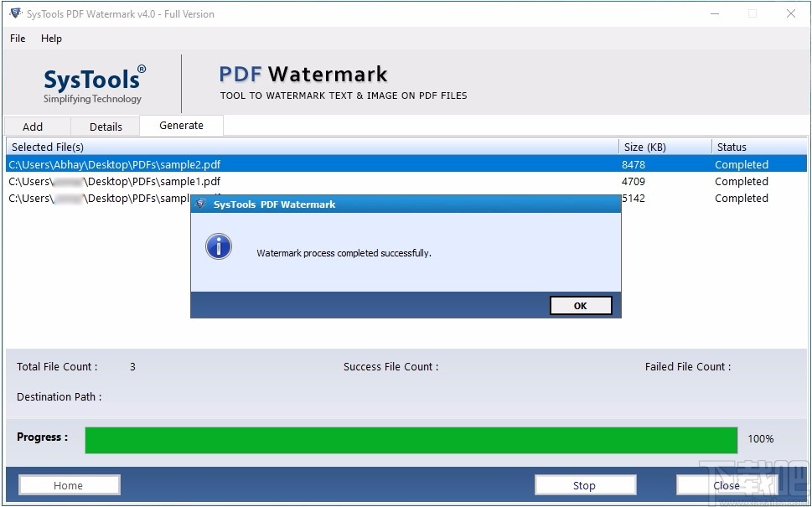Click the Size (KB) column header
The height and width of the screenshot is (507, 812).
pos(645,146)
